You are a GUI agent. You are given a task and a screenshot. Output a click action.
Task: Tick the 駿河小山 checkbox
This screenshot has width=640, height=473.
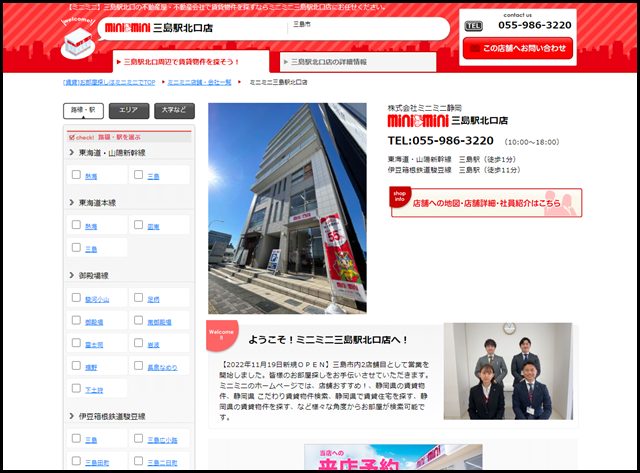(x=76, y=298)
